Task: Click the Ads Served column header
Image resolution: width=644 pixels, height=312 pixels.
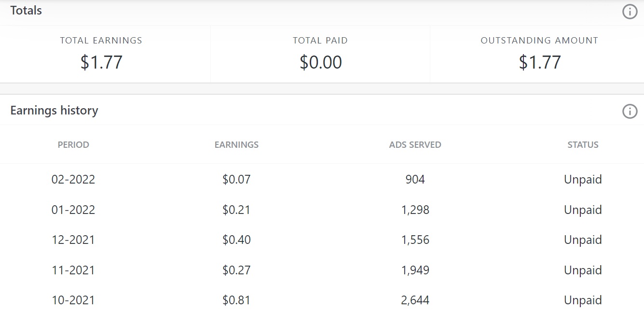Action: click(415, 144)
